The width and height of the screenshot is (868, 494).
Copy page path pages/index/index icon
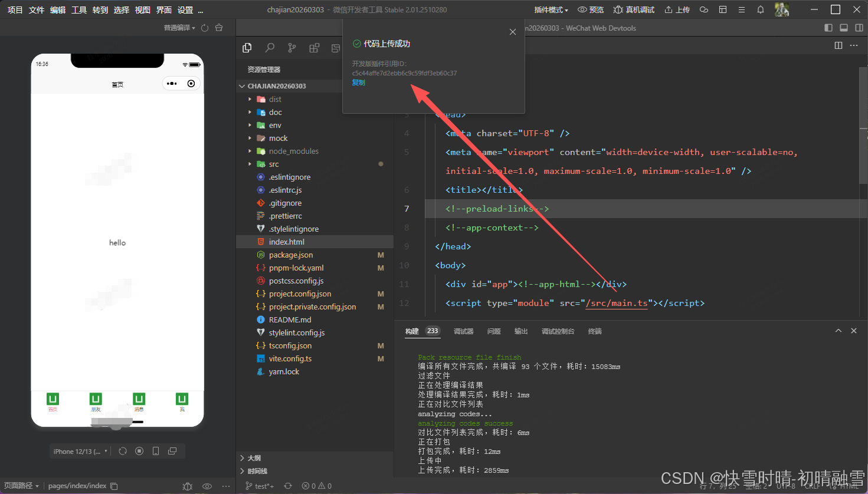tap(114, 486)
